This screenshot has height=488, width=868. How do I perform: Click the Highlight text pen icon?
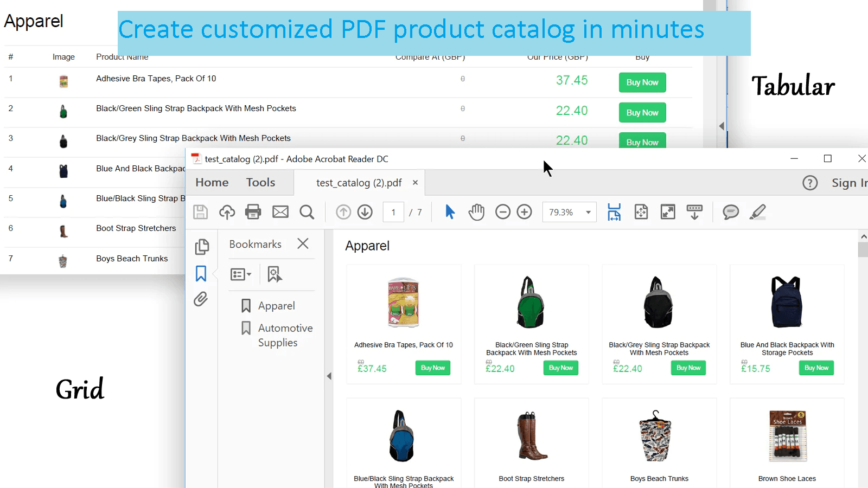(757, 212)
